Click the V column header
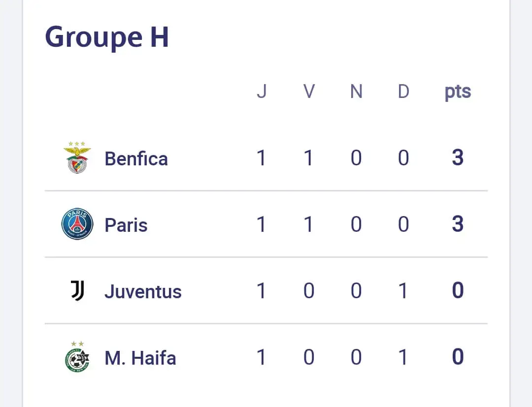Viewport: 532px width, 407px height. point(309,92)
